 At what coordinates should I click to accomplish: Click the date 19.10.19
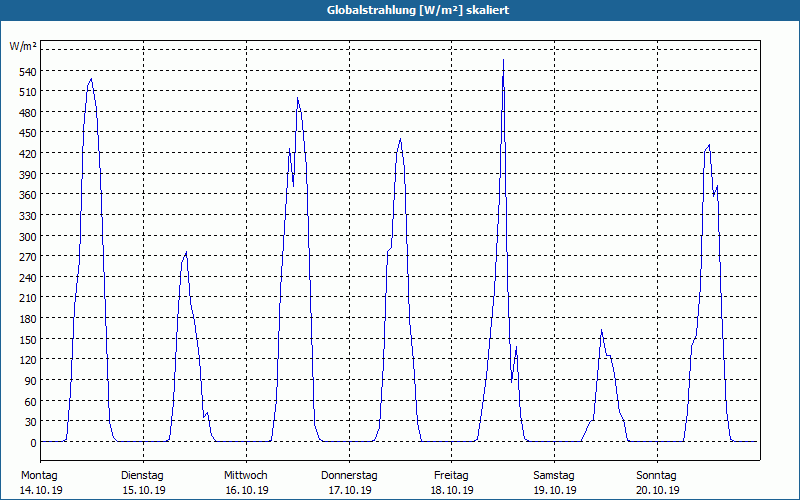click(555, 490)
